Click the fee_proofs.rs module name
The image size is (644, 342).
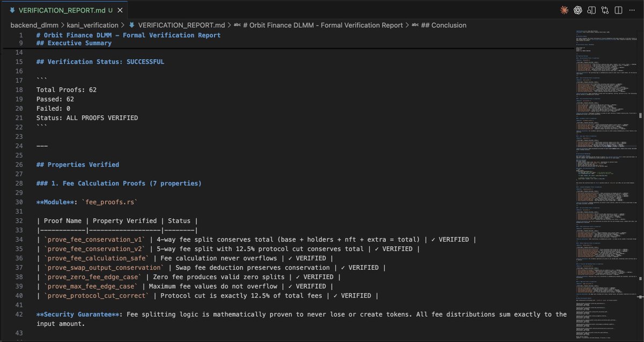click(x=109, y=202)
